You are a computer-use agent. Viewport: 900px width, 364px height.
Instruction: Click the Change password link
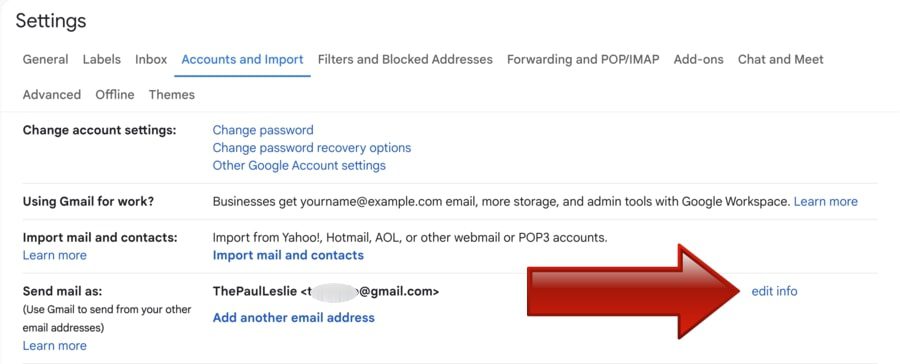point(263,130)
